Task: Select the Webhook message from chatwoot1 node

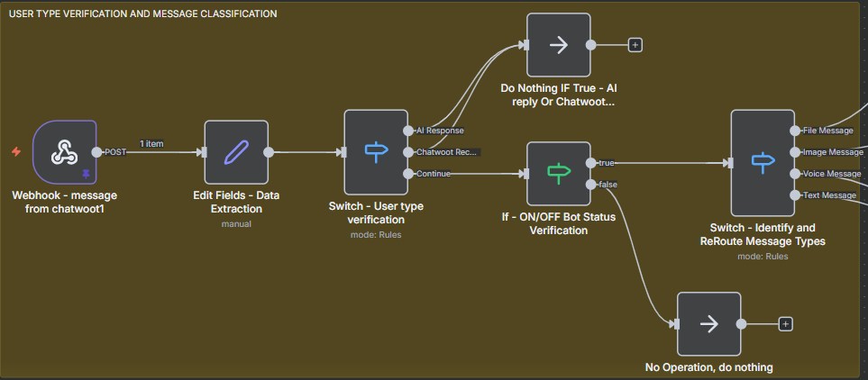Action: [x=64, y=151]
